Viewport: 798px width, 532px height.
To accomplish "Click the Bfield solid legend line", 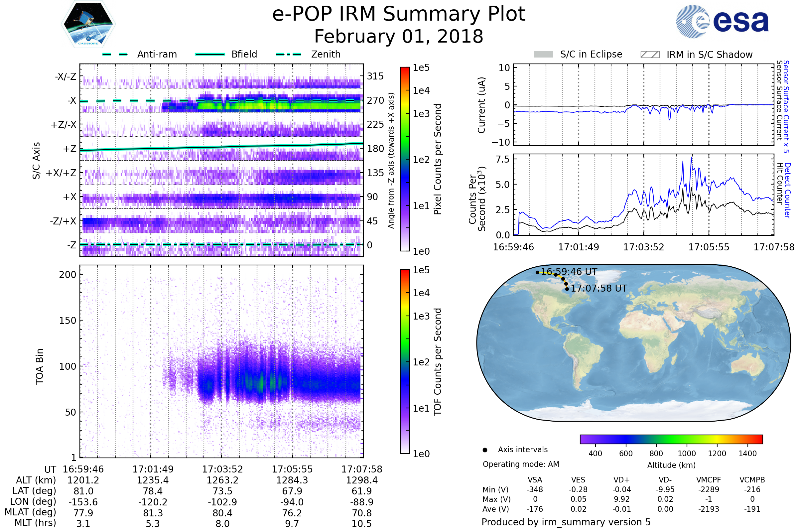I will (210, 54).
